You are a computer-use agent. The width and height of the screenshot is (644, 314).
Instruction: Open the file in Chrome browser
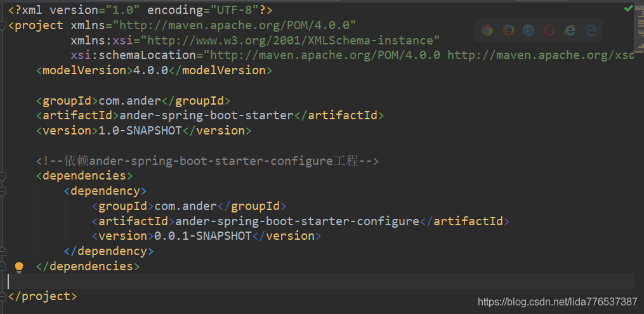[x=487, y=30]
